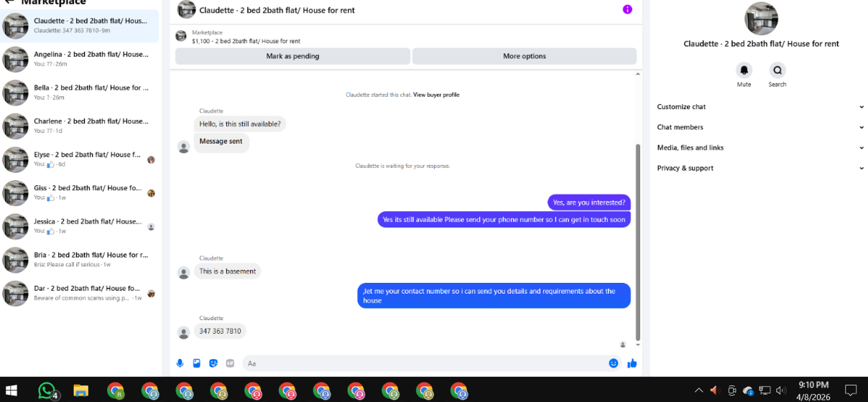Open Search in conversation icon
Screen dimensions: 868x402
[777, 70]
